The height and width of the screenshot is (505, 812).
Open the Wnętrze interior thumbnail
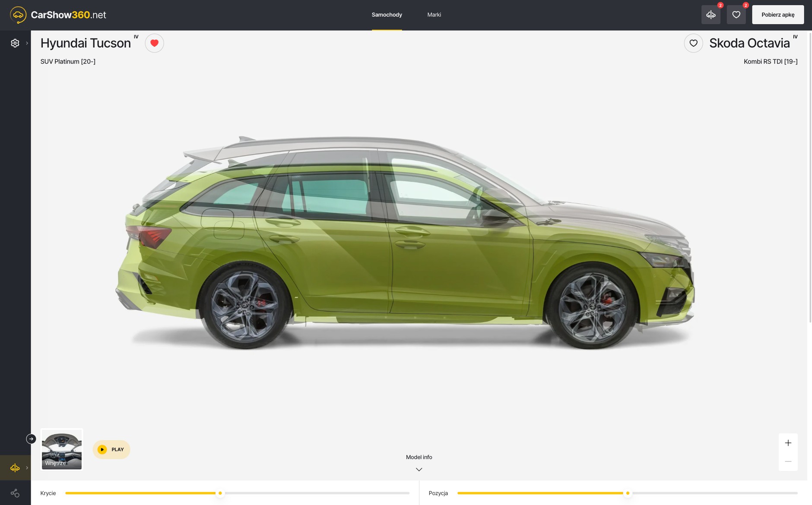62,449
